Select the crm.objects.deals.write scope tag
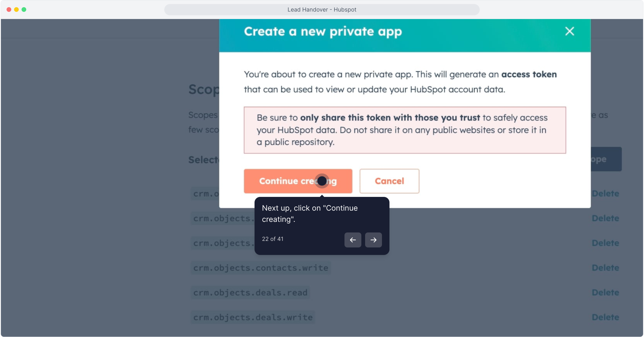The width and height of the screenshot is (644, 337). click(x=253, y=317)
